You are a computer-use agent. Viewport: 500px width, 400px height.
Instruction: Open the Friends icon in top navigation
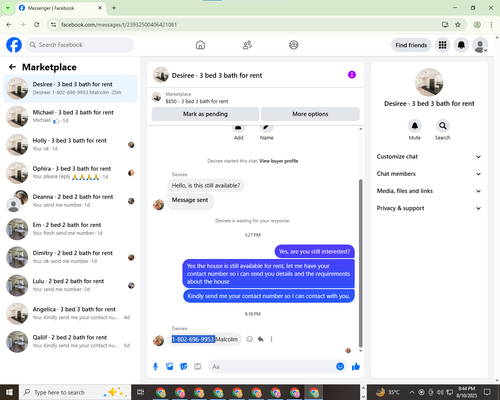(x=247, y=45)
